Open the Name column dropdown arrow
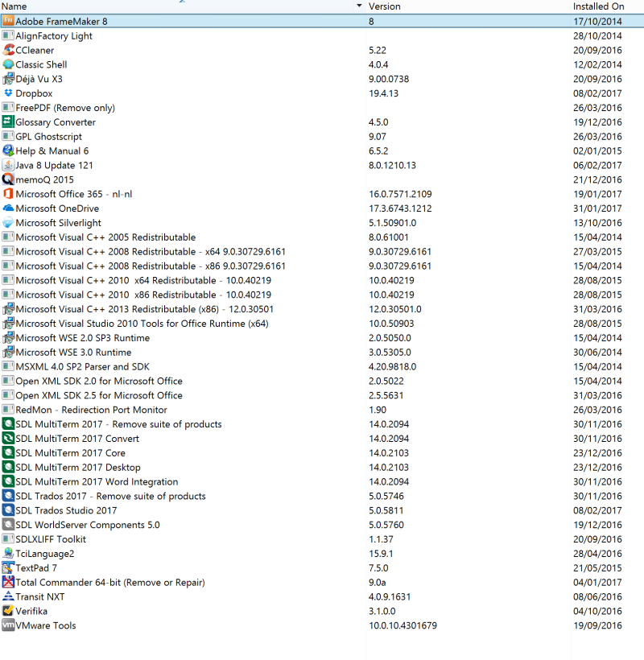Screen dimensions: 644x660 (x=359, y=6)
